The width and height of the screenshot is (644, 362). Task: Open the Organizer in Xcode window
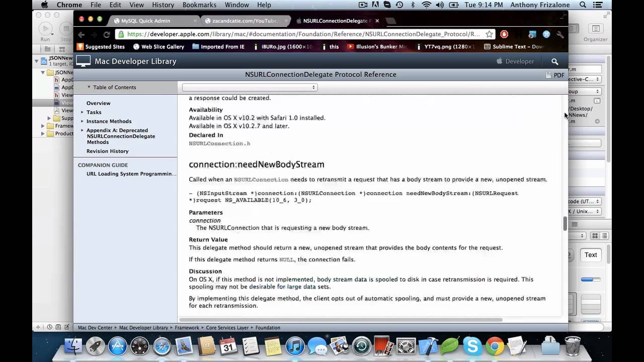click(596, 32)
